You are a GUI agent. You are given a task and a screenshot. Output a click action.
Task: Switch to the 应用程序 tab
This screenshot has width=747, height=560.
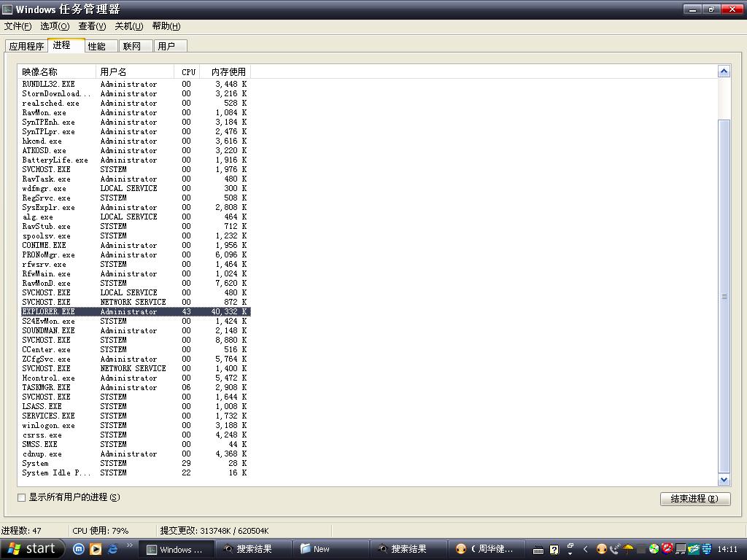pos(27,46)
